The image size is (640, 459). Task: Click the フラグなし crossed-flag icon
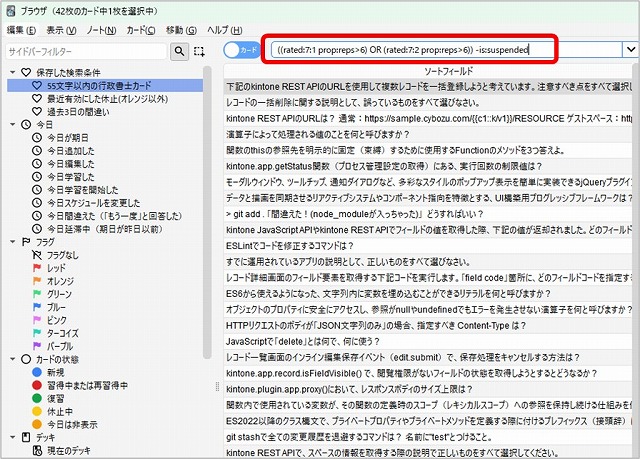[x=37, y=255]
